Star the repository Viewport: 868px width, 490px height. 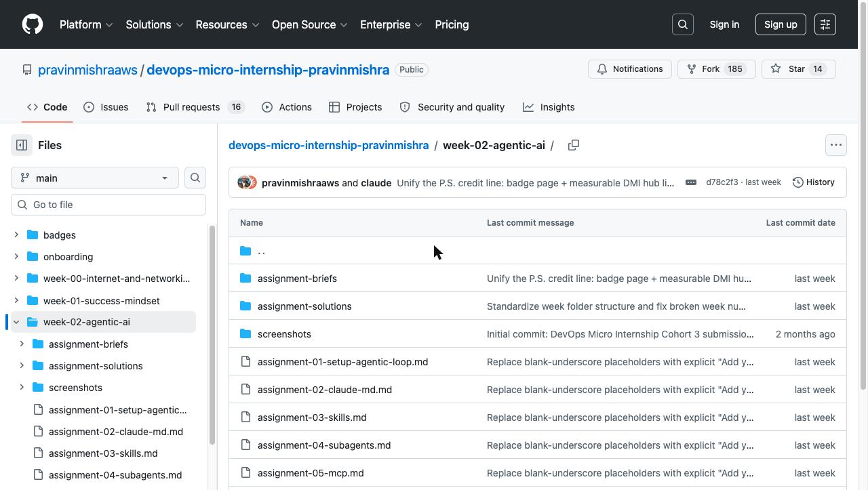click(798, 69)
